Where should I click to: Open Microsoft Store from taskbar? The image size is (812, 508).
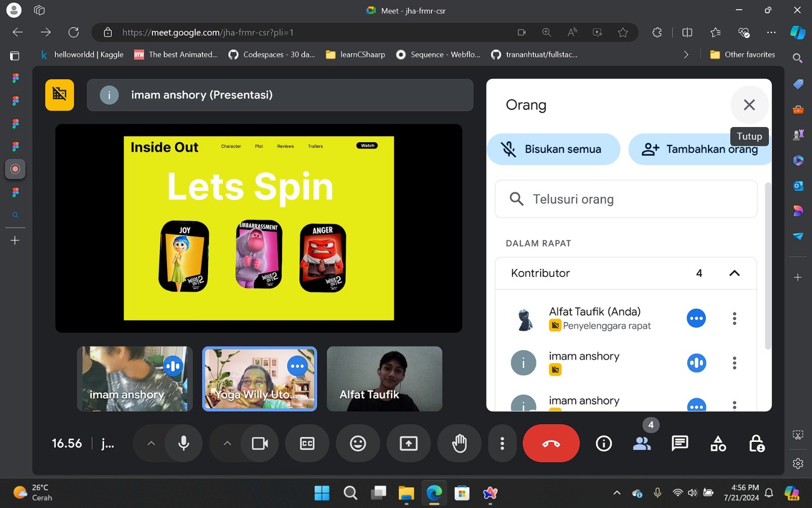(462, 493)
